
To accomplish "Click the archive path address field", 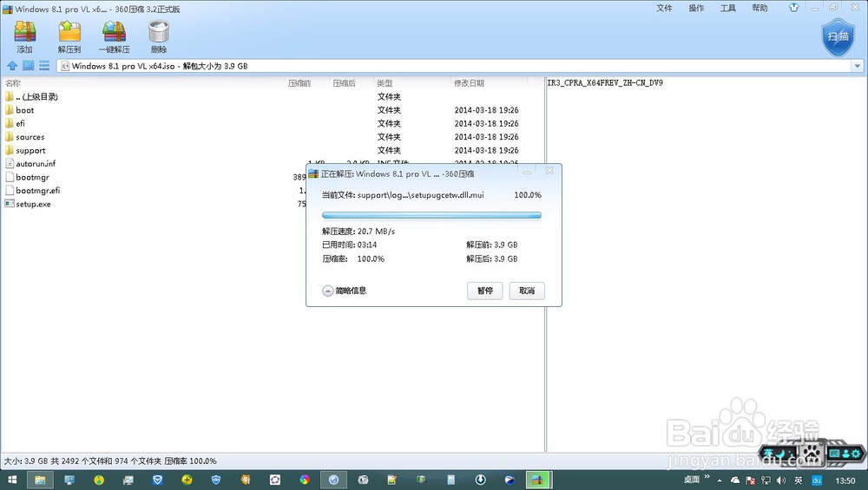I will 454,66.
